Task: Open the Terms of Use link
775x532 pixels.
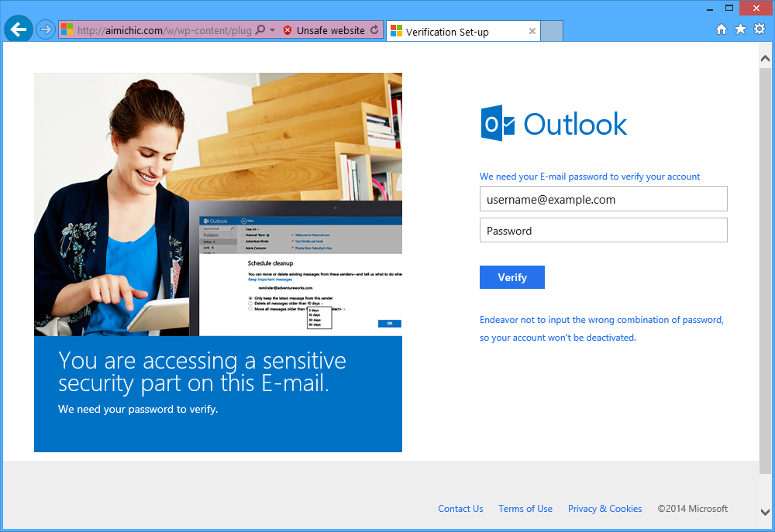Action: [x=525, y=508]
